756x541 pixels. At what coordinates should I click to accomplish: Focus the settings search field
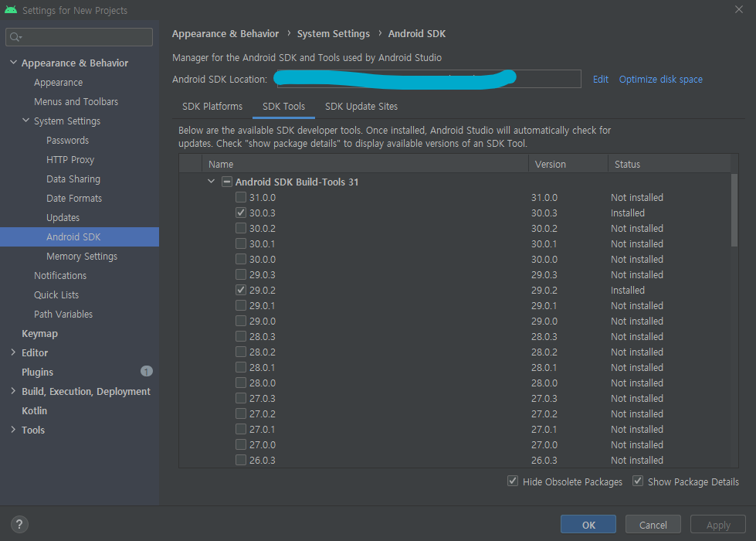click(79, 37)
